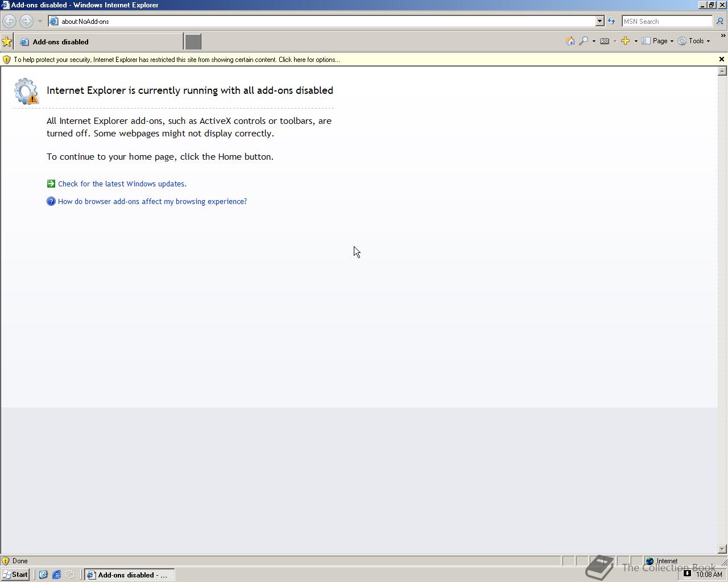Open Check for the latest Windows updates link
728x582 pixels.
[x=122, y=184]
